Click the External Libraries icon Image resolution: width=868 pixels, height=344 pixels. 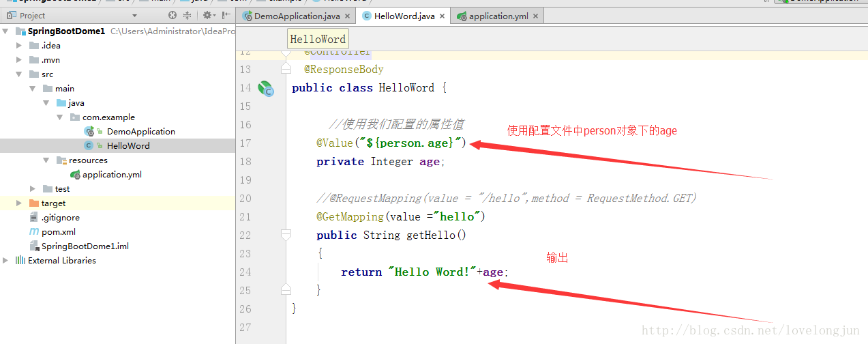[20, 260]
